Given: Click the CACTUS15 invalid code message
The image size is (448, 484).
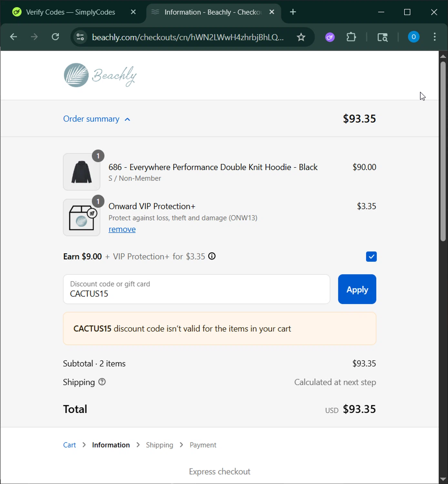Looking at the screenshot, I should click(x=219, y=328).
